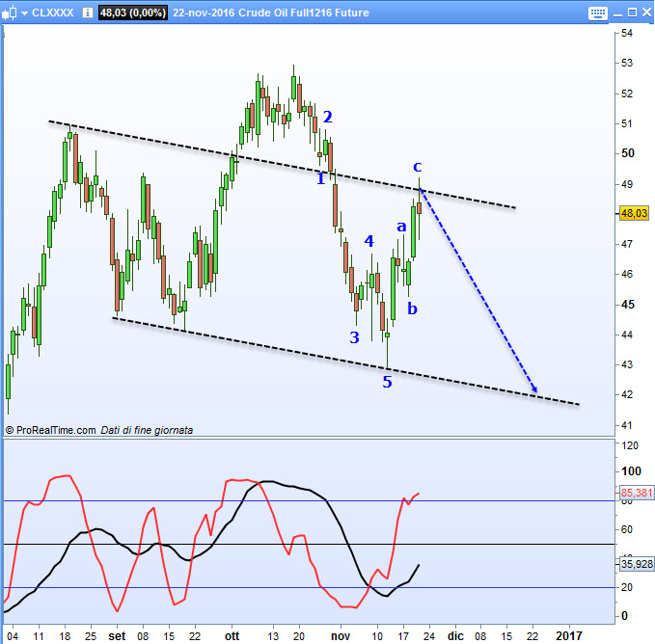Viewport: 655px width, 644px height.
Task: Click the 'dic' month label on time axis
Action: click(455, 636)
